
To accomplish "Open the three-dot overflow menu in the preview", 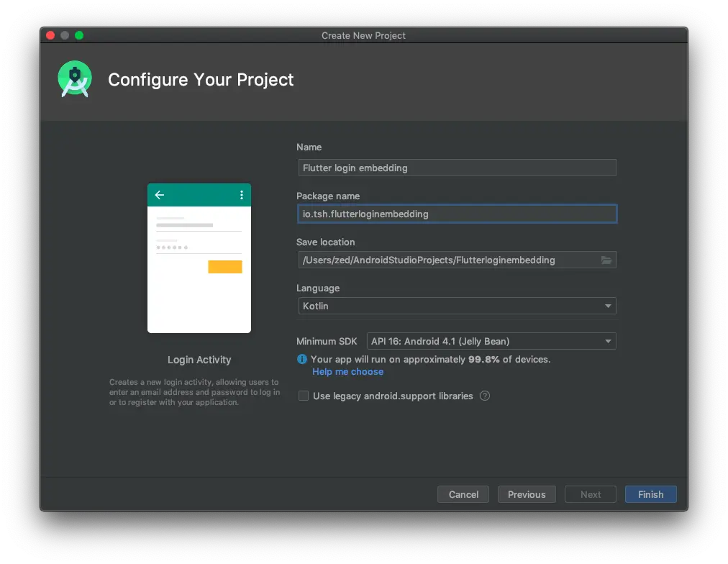I will pos(241,194).
